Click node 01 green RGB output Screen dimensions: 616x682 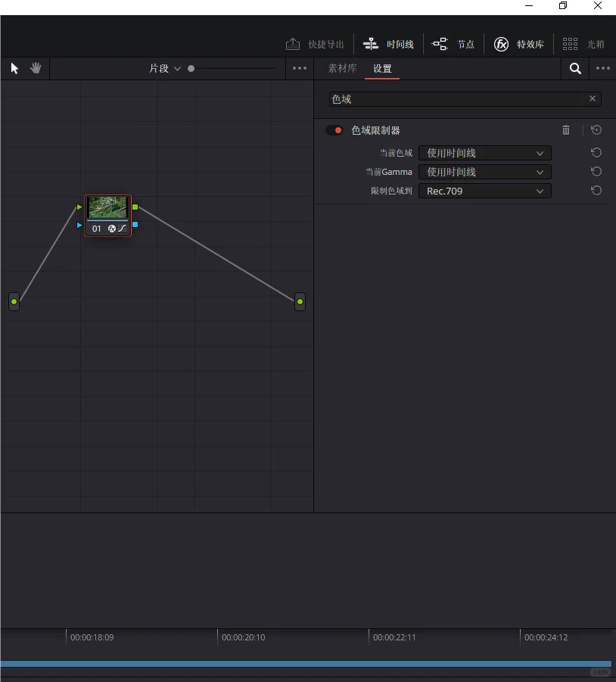(x=135, y=207)
